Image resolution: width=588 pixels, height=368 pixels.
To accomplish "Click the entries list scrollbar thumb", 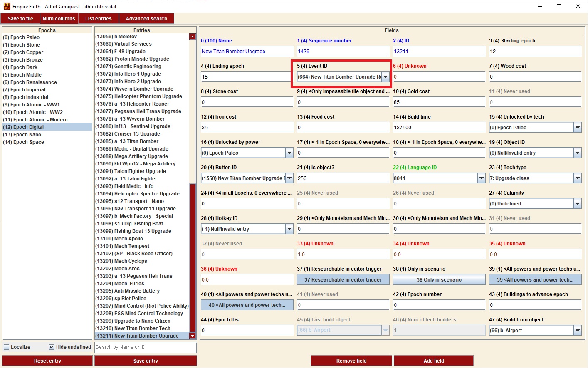I will click(193, 258).
